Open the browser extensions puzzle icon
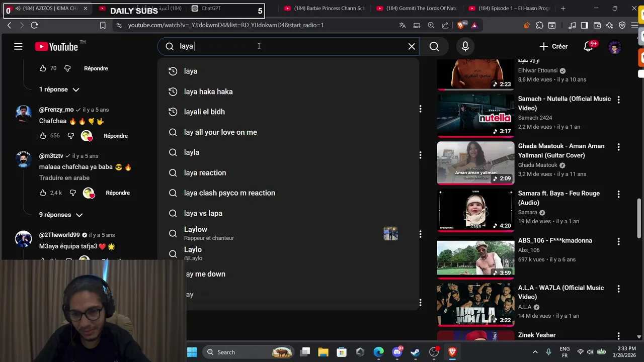 (539, 25)
